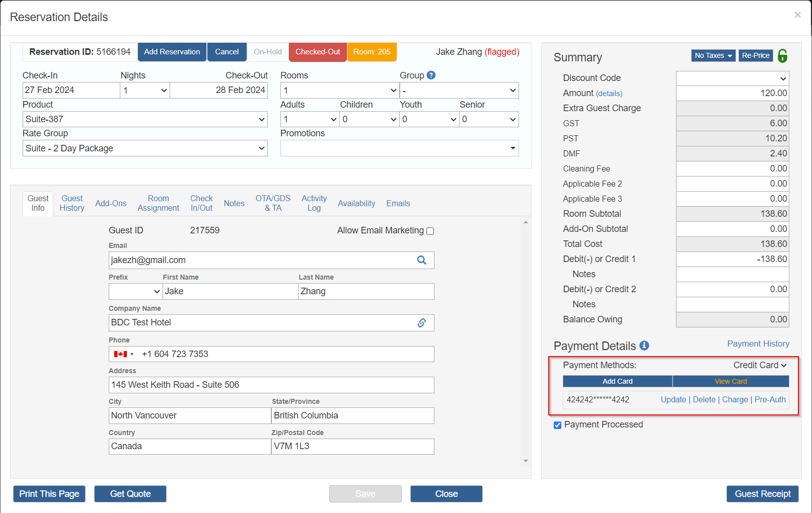
Task: Open the name Prefix dropdown
Action: tap(135, 292)
